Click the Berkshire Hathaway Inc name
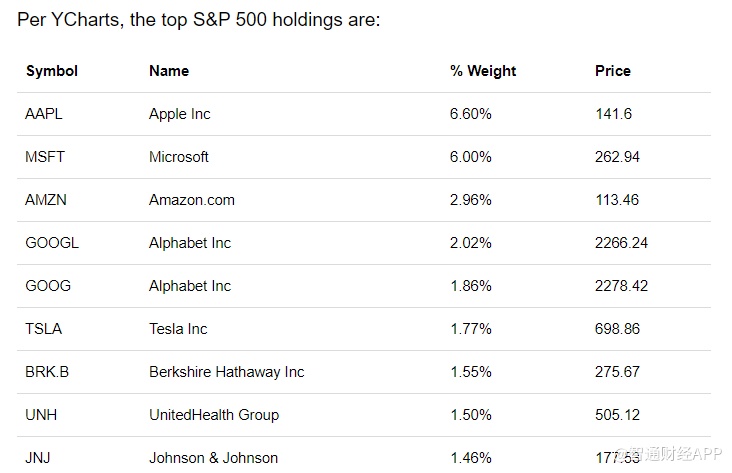 (x=226, y=372)
